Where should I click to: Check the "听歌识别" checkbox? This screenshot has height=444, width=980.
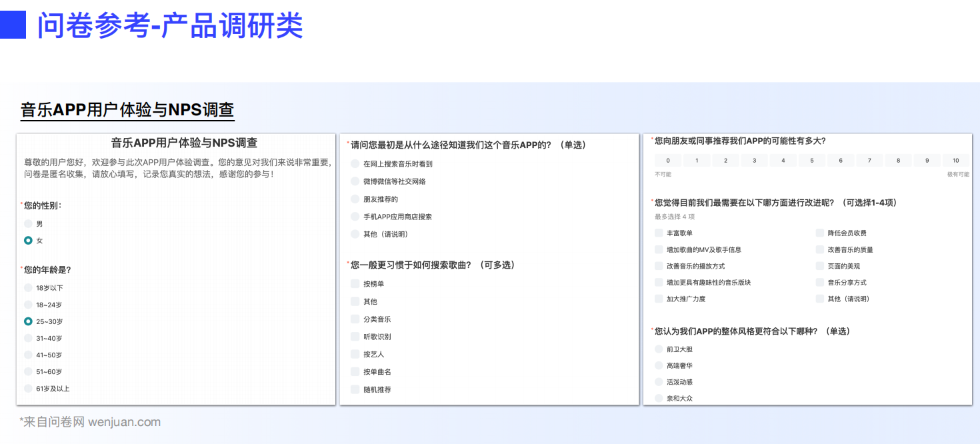click(354, 336)
